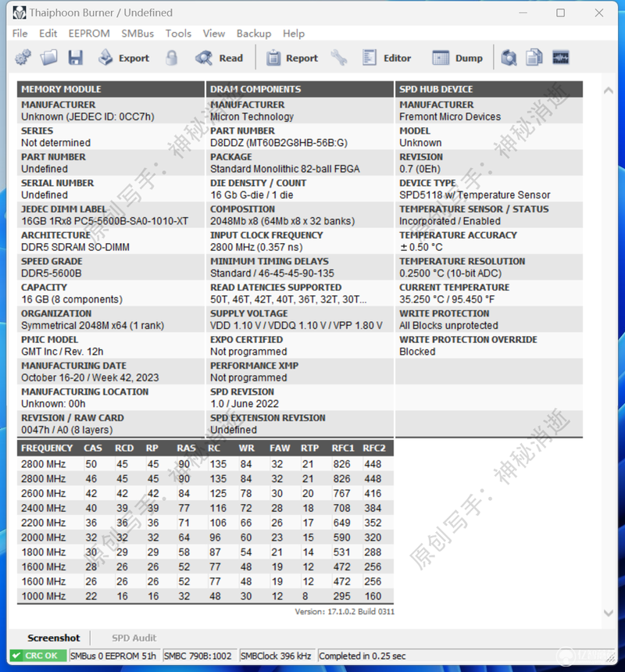625x672 pixels.
Task: Click the SPD HUB DEVICE column header
Action: 489,89
